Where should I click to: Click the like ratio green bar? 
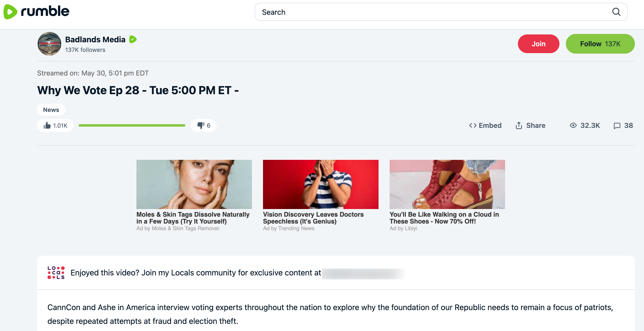132,125
